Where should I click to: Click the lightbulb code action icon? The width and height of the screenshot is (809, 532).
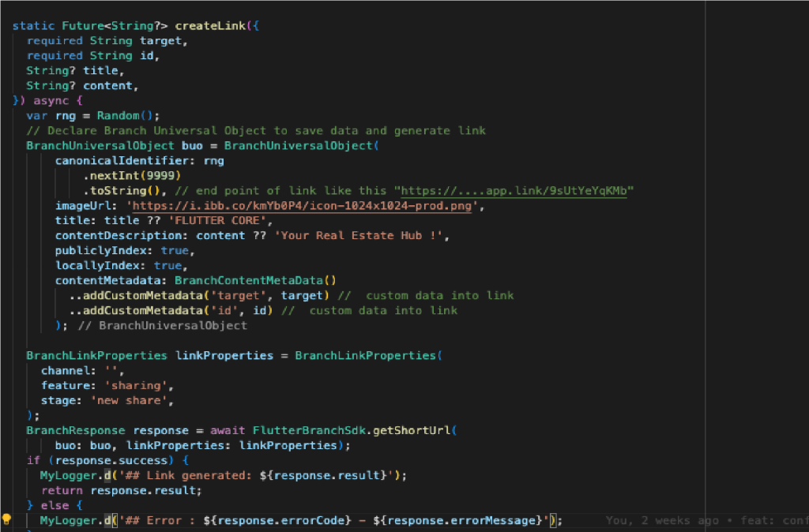click(7, 519)
